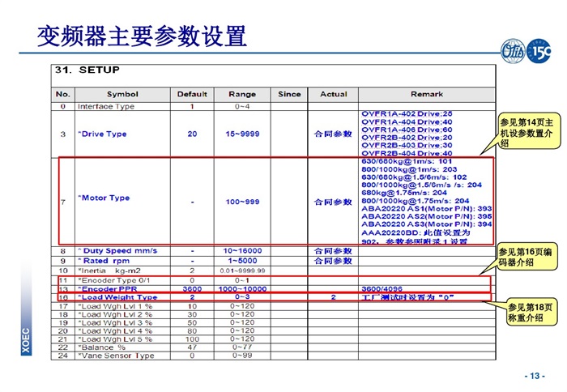
Task: Click the Drive Type range '15~9999'
Action: tap(242, 134)
